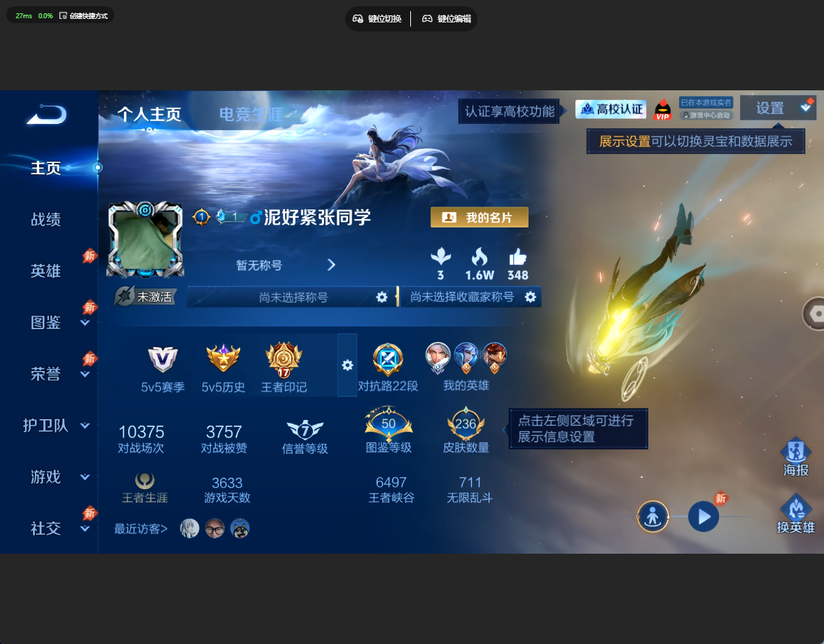Click the QQ VIP penguin icon
The height and width of the screenshot is (644, 824).
click(x=663, y=110)
